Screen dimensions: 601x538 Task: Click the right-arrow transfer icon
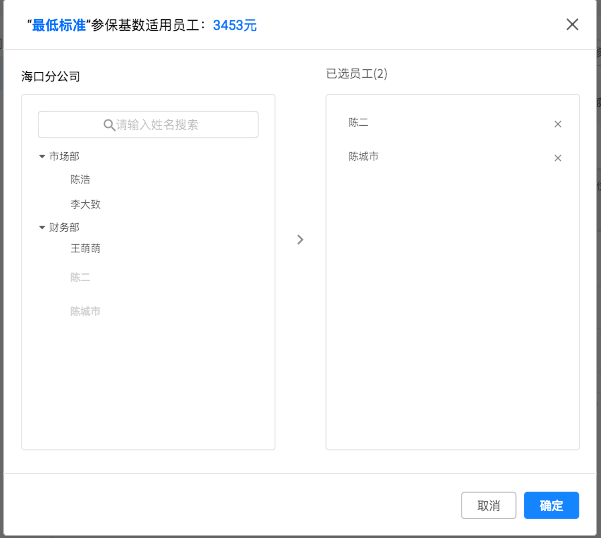(300, 240)
